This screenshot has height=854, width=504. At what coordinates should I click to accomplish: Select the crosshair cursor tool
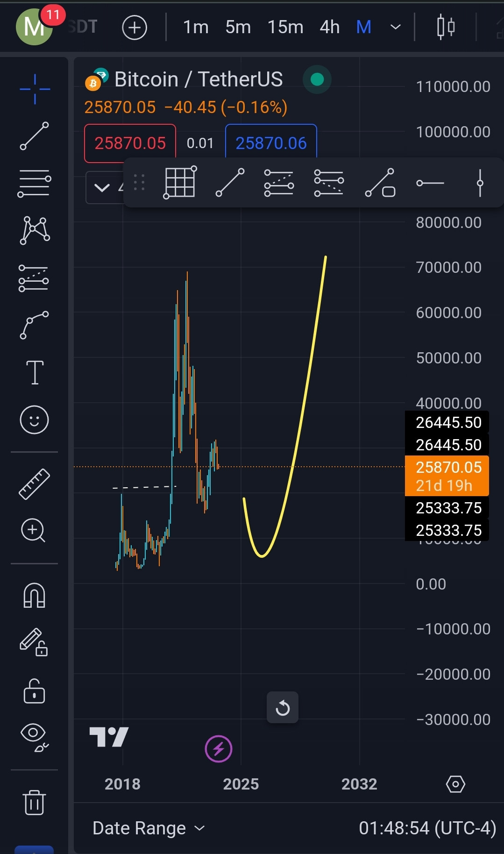coord(35,89)
